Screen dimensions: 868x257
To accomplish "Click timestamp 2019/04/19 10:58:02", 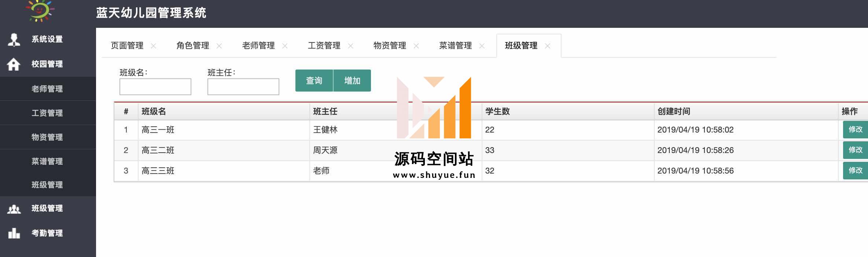I will coord(695,130).
